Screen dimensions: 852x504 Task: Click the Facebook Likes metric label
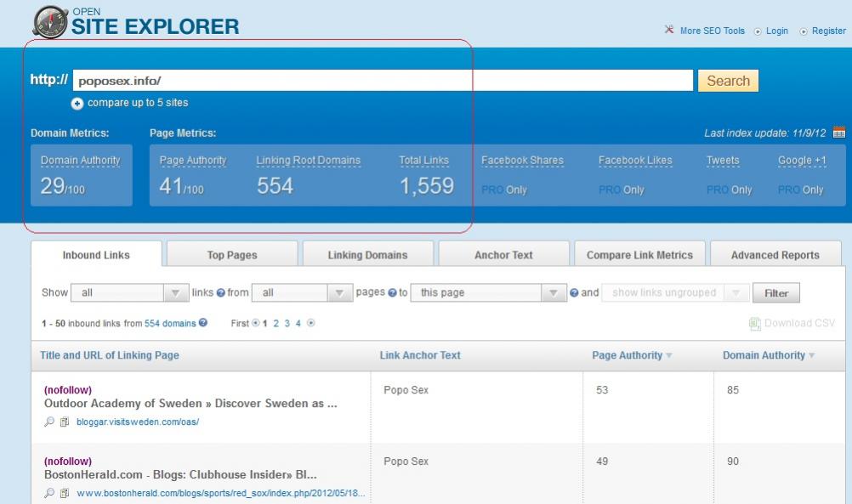pos(635,161)
